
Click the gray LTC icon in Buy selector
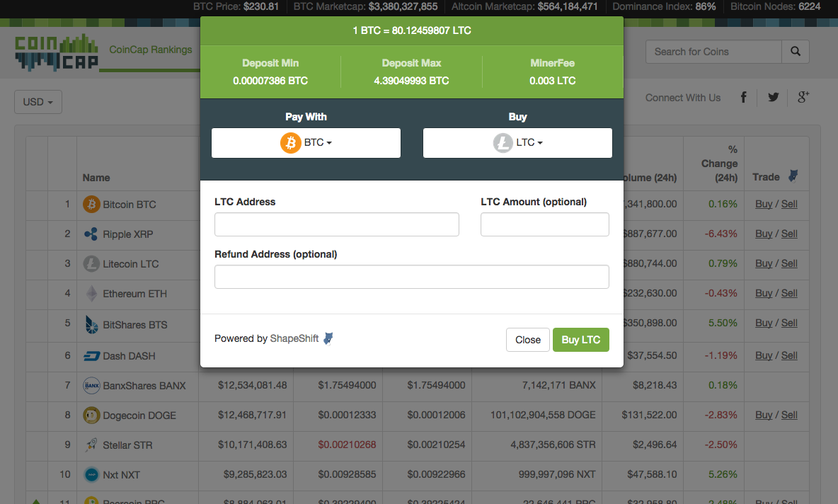[503, 143]
